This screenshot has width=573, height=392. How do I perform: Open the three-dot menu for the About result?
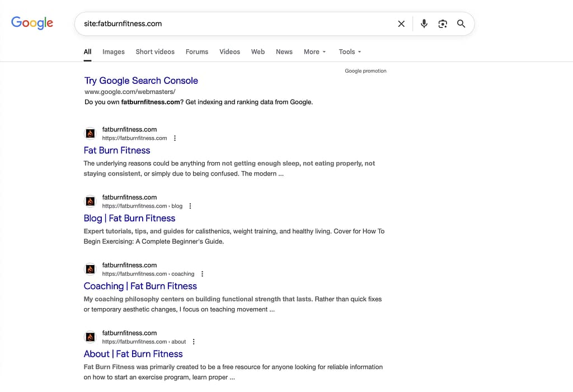click(x=194, y=341)
